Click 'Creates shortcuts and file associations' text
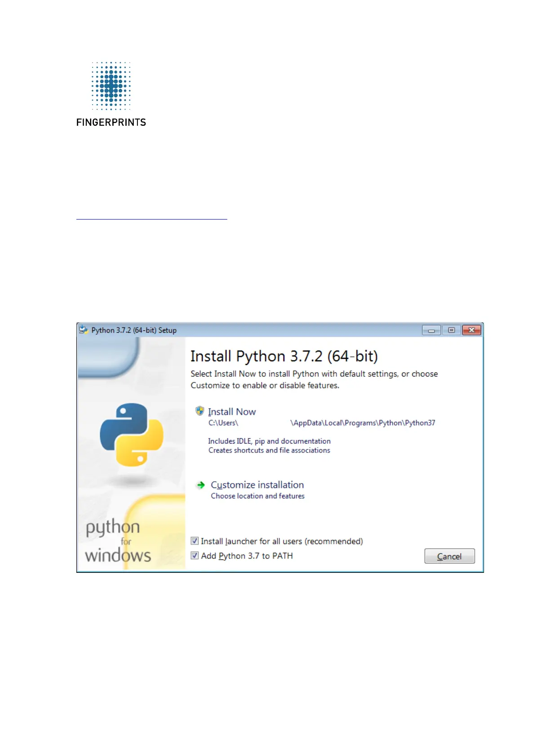 point(269,450)
